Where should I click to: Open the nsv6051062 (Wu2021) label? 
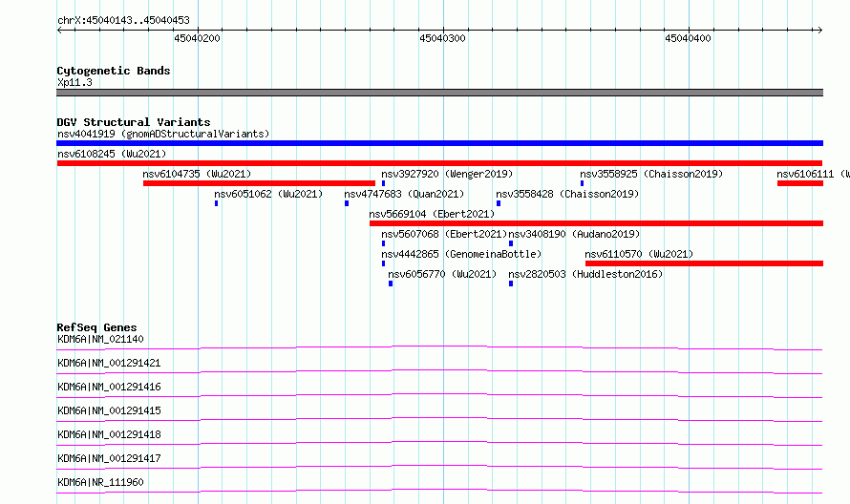coord(268,194)
